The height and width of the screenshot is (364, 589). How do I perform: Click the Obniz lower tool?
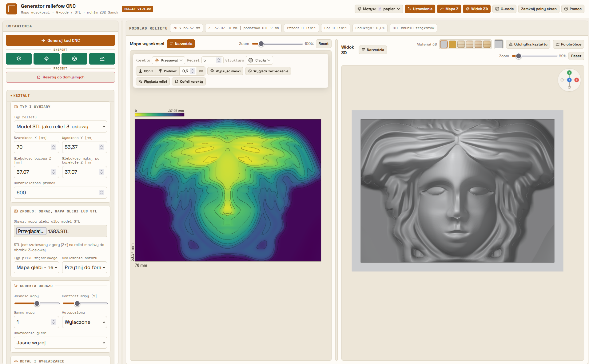pos(146,71)
